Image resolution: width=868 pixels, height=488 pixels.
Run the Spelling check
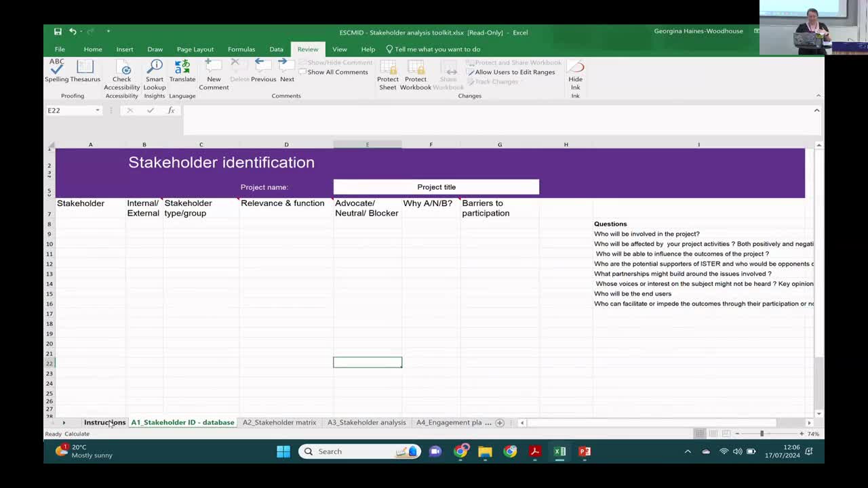pos(57,70)
